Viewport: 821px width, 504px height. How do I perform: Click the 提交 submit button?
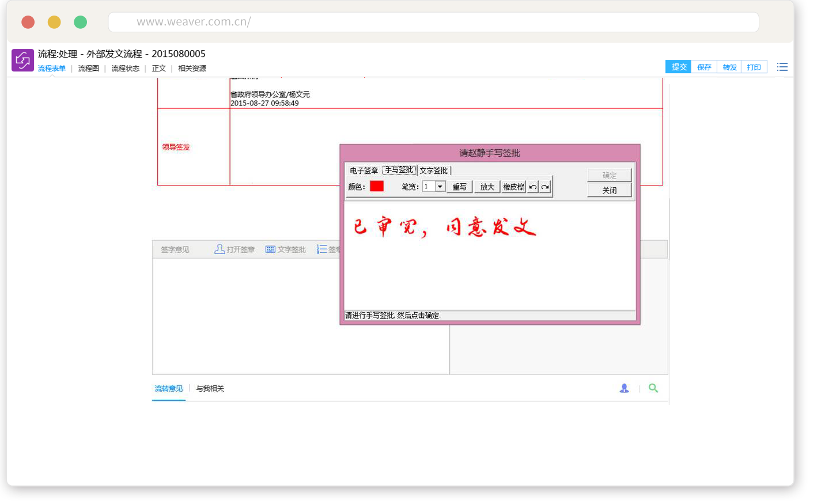[x=679, y=67]
